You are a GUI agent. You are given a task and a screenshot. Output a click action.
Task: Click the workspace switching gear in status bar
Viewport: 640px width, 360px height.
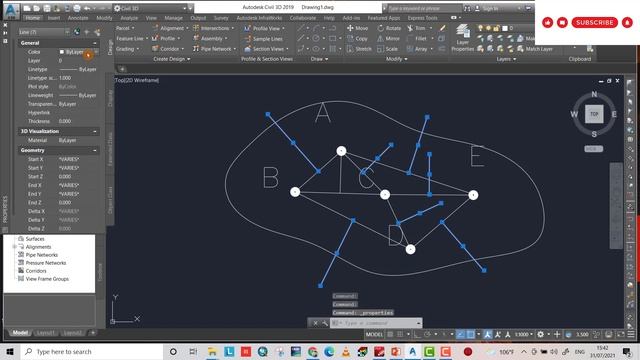pos(540,334)
